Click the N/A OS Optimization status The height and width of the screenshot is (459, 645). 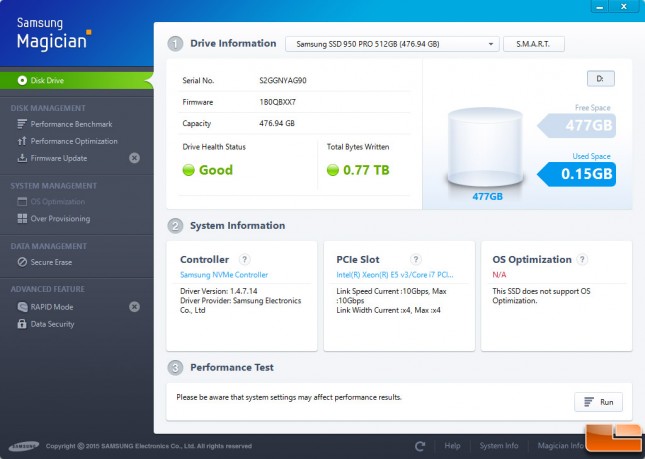(499, 275)
